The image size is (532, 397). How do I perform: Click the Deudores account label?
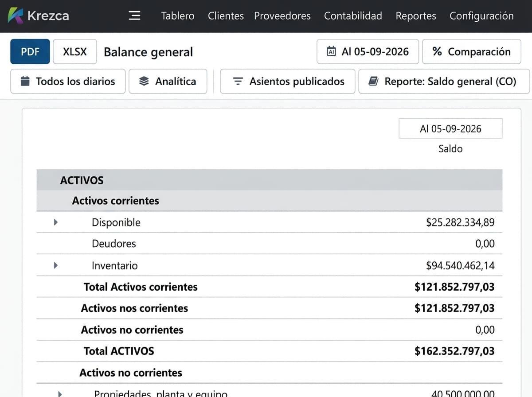114,244
